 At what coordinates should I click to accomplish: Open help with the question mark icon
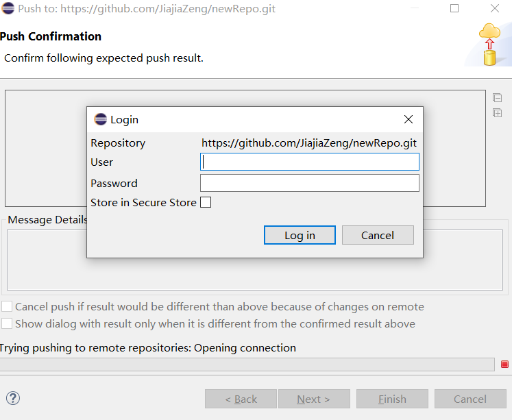13,399
